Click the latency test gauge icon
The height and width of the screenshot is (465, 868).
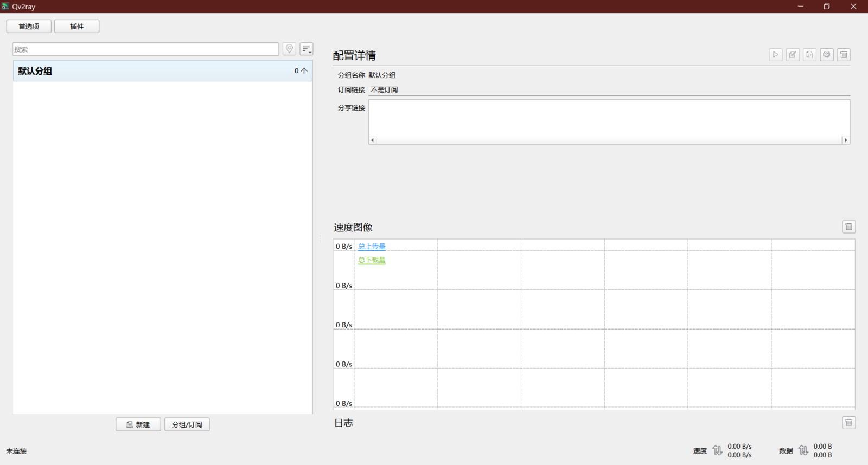(x=827, y=55)
